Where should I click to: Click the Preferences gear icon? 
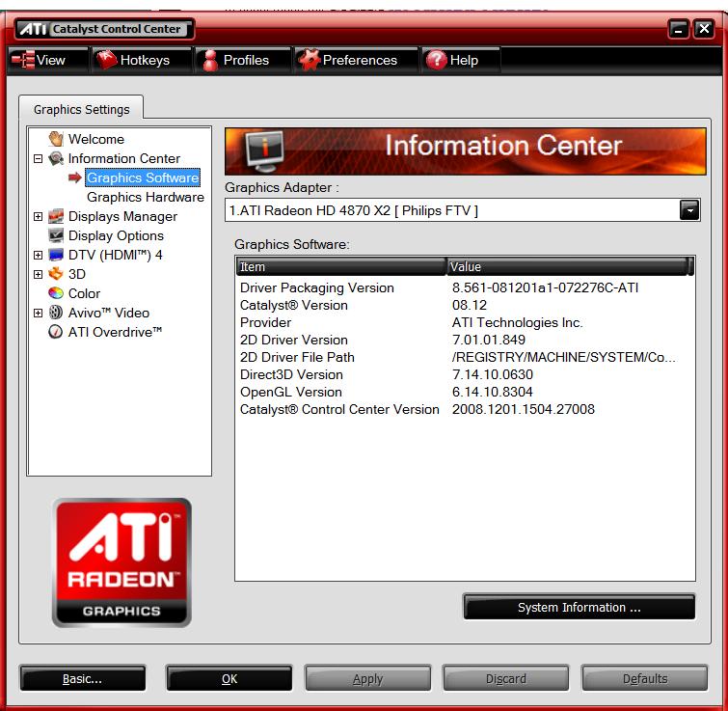click(309, 60)
